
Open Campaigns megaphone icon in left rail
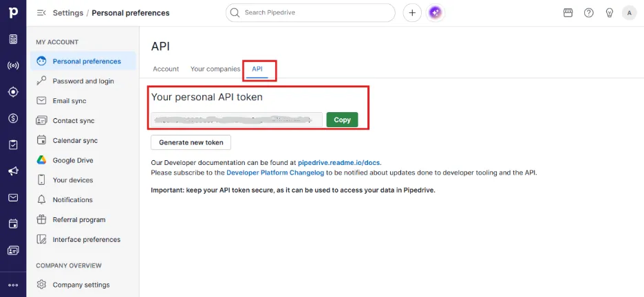tap(13, 171)
